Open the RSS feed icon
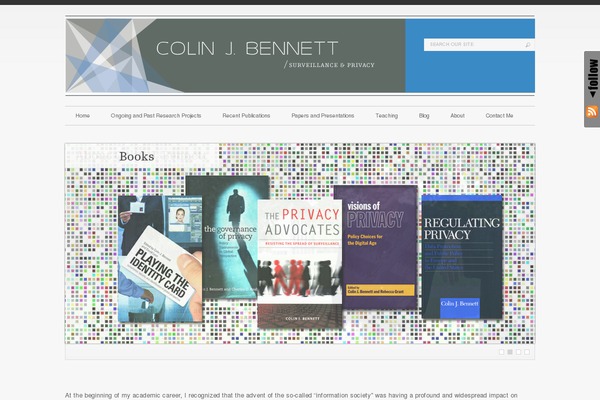 tap(592, 112)
